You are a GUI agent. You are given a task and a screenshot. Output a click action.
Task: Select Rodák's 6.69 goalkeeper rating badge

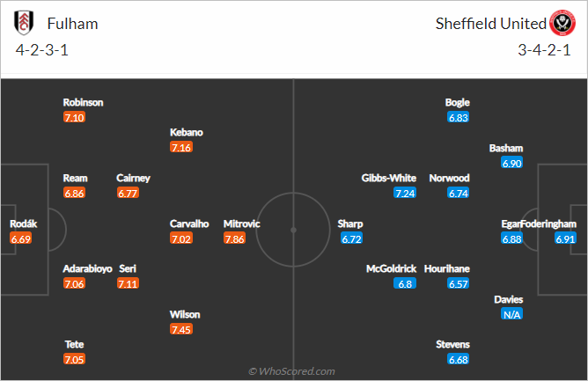(20, 238)
